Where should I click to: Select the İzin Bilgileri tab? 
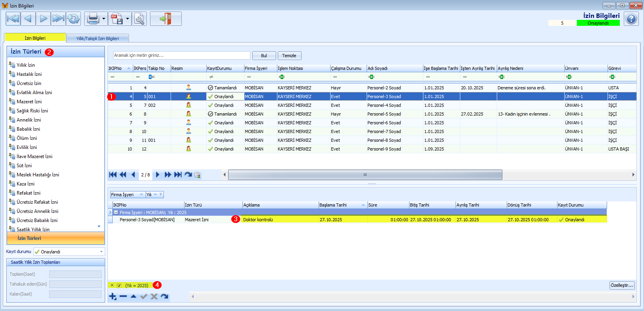pos(35,38)
